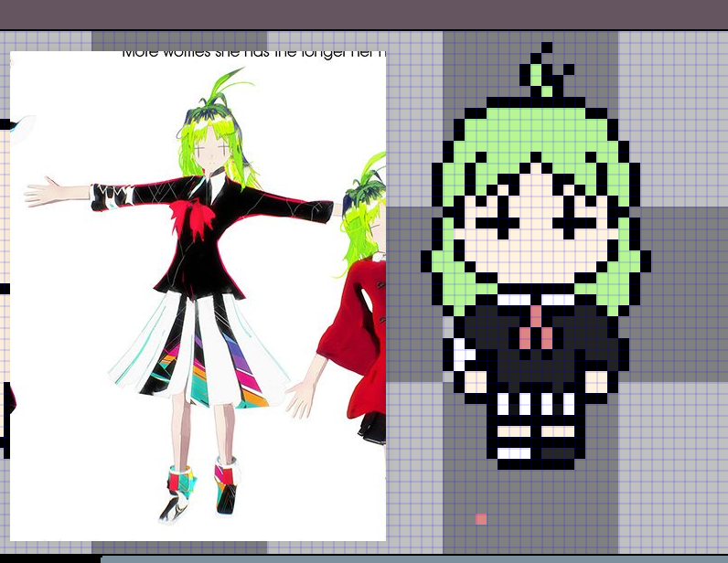728x563 pixels.
Task: Click the stray pink pixel below the sprite
Action: click(481, 519)
